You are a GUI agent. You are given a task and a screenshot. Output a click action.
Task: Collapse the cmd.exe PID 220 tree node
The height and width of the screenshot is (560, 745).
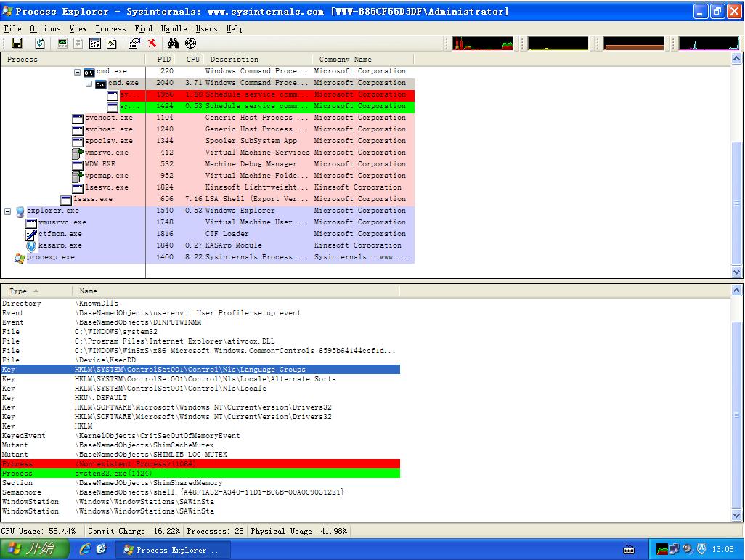point(77,72)
